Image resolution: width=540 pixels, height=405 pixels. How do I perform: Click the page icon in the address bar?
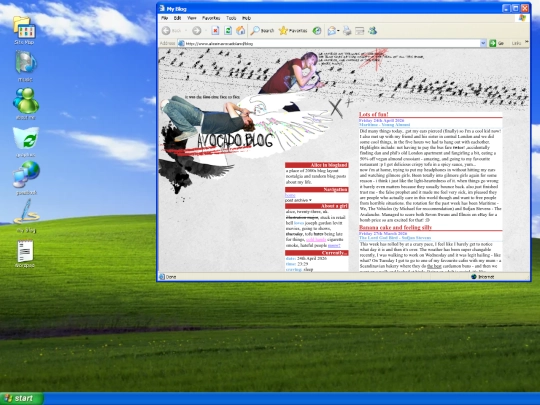[181, 43]
